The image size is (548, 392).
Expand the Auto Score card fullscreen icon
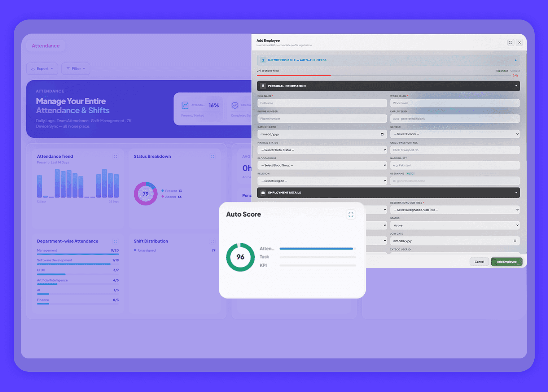(351, 214)
